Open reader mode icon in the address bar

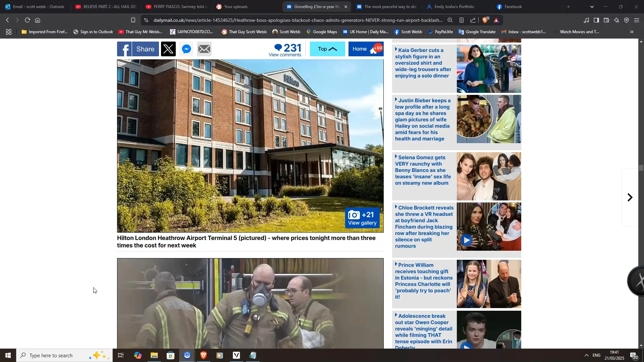(462, 20)
